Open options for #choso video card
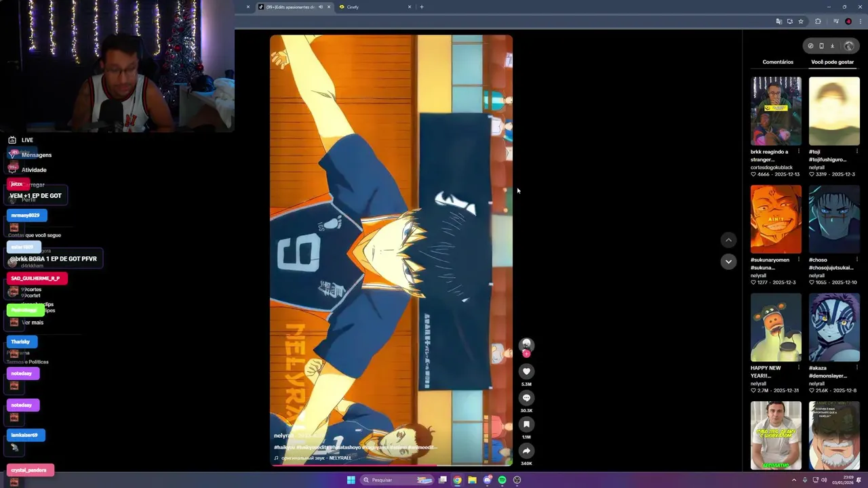 857,260
